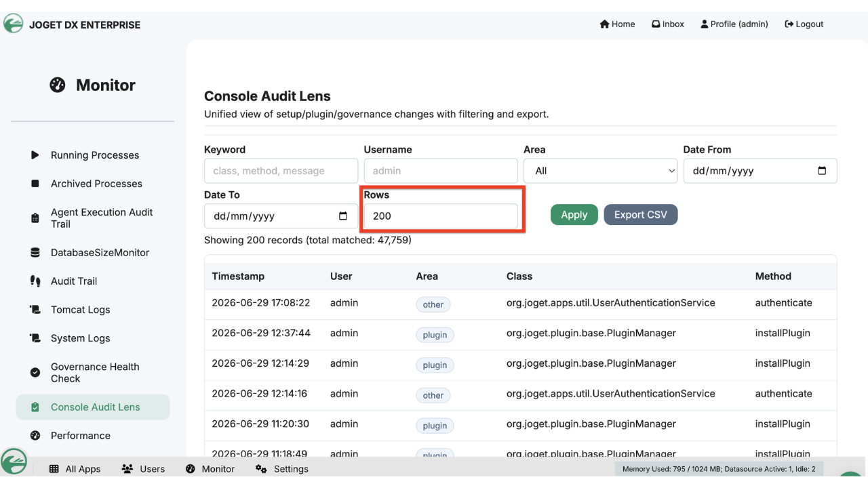Click the Profile person icon
Image resolution: width=868 pixels, height=488 pixels.
pyautogui.click(x=705, y=24)
